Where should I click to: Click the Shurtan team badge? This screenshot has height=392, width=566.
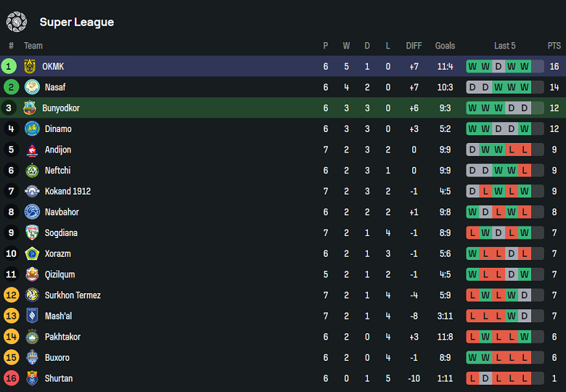tap(32, 378)
